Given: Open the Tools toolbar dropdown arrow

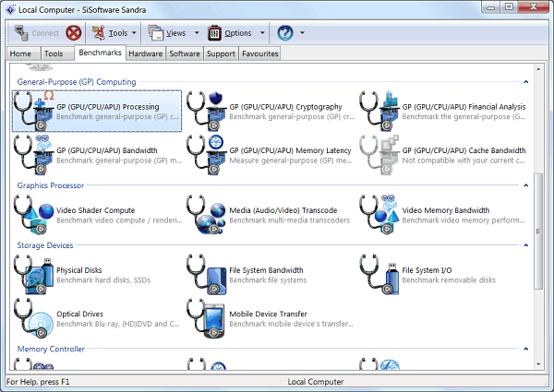Looking at the screenshot, I should 134,33.
